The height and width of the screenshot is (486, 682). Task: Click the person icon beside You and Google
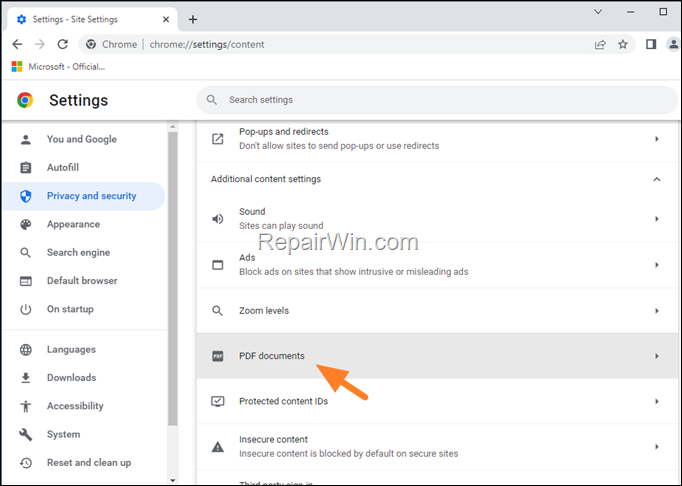pos(26,139)
